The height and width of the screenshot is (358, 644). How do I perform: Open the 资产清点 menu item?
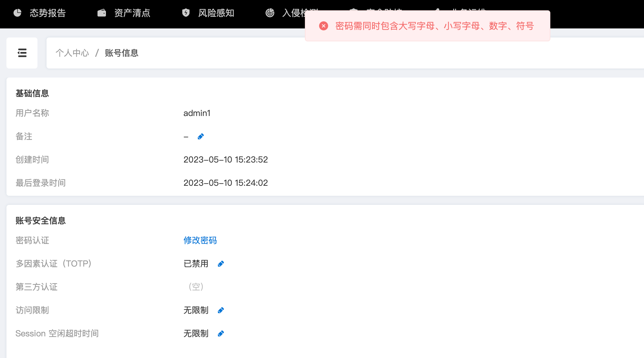[x=132, y=13]
